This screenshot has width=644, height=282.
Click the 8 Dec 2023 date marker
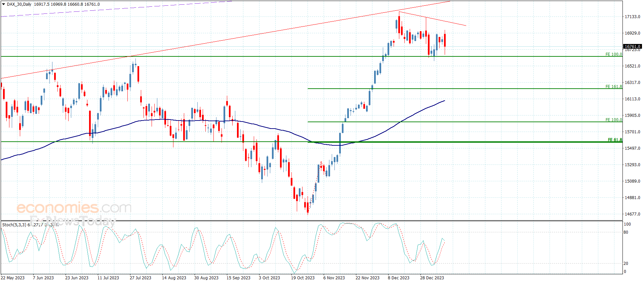pyautogui.click(x=399, y=278)
